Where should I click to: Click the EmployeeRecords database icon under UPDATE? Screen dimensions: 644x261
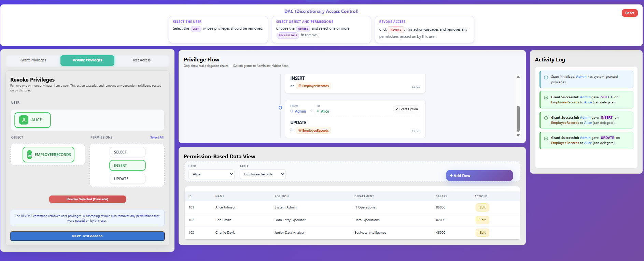[x=300, y=130]
